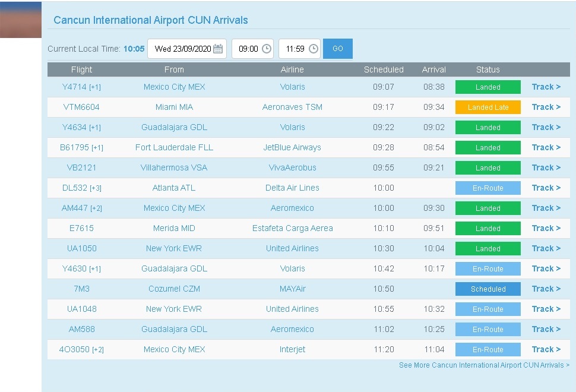The width and height of the screenshot is (576, 392).
Task: Open flight number VTM6604 link
Action: tap(81, 107)
